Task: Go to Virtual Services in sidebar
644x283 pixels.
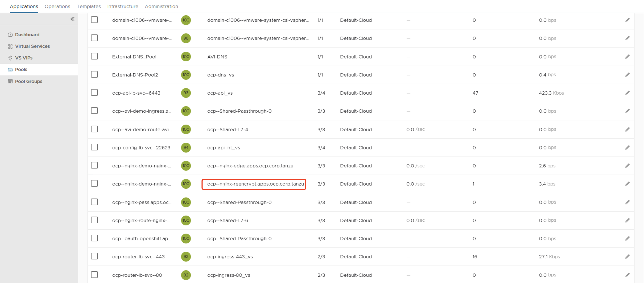Action: pyautogui.click(x=32, y=46)
